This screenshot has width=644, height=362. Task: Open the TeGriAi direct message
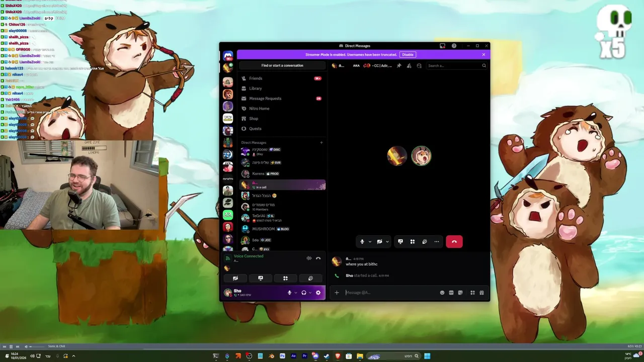[282, 218]
